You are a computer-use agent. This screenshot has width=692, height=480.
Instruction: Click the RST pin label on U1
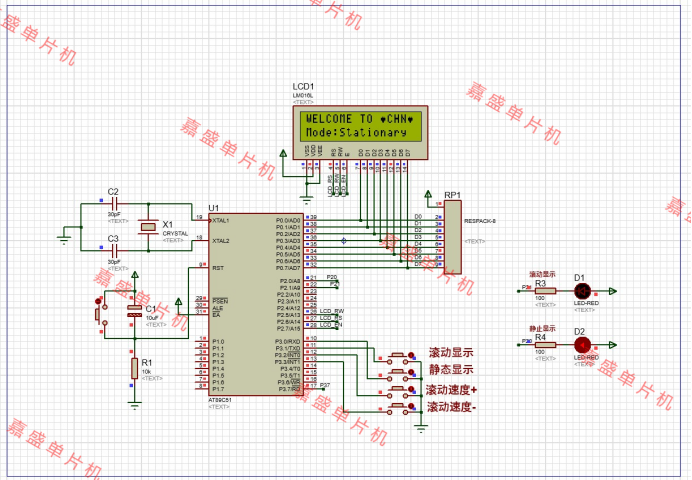[x=218, y=268]
